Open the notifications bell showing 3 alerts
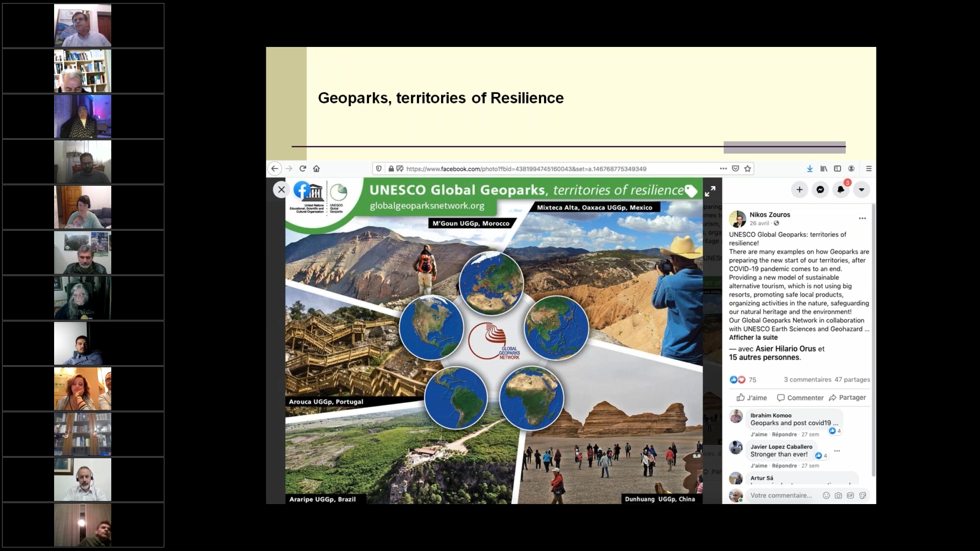The width and height of the screenshot is (980, 551). tap(841, 189)
